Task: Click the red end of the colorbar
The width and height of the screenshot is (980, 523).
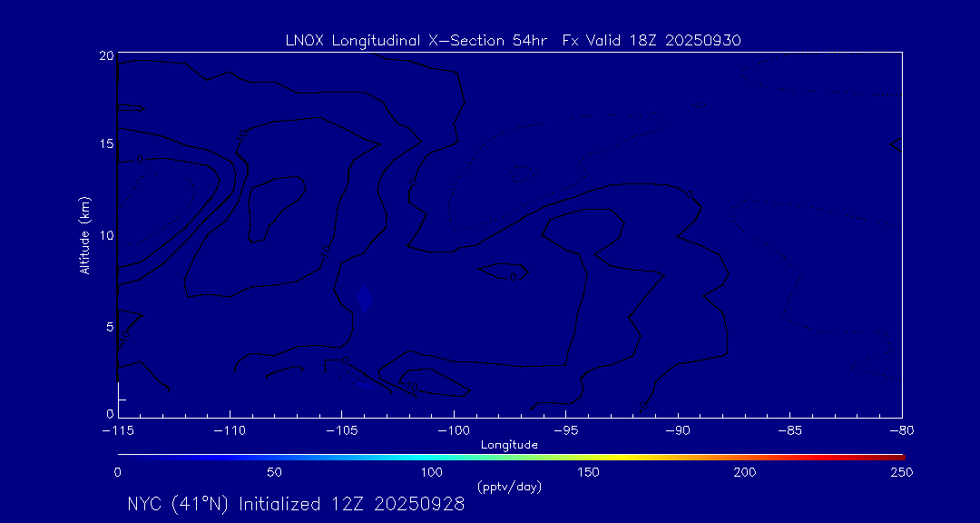Action: pos(894,456)
